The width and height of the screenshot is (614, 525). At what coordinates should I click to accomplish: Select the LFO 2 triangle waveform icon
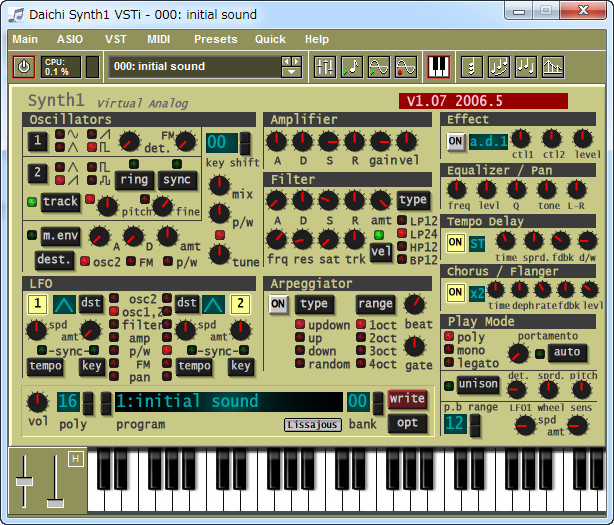[214, 304]
